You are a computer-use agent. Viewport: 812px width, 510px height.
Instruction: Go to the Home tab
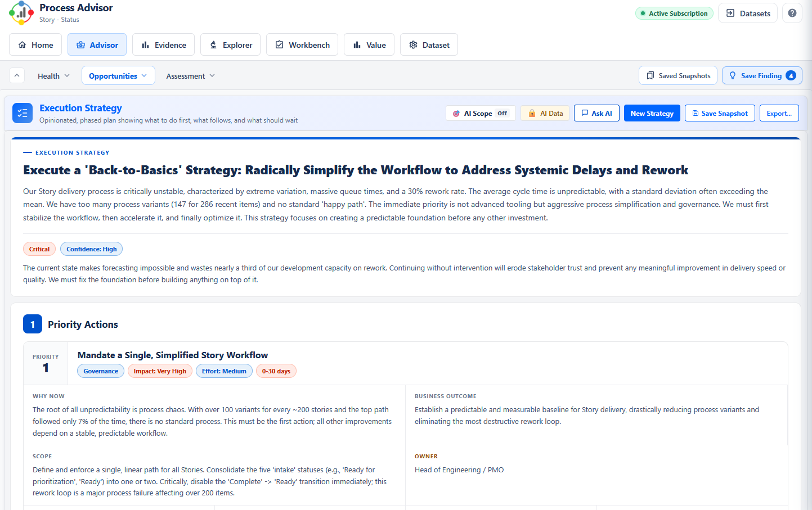tap(35, 45)
